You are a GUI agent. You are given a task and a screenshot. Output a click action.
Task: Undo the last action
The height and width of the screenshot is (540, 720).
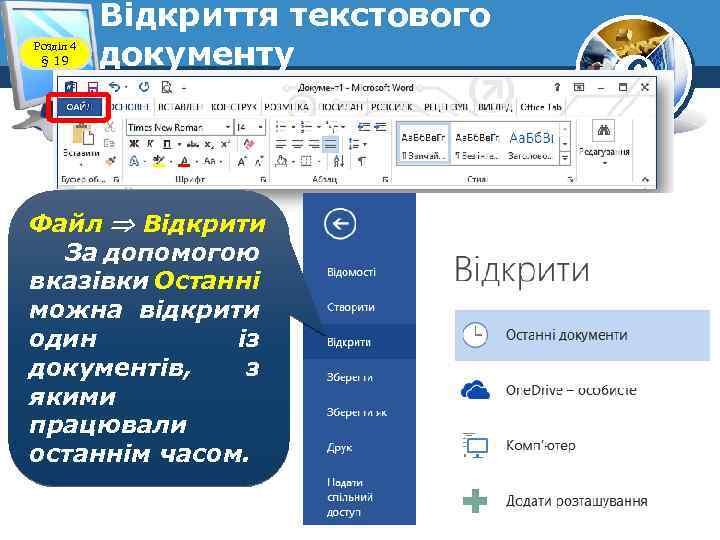pos(115,86)
